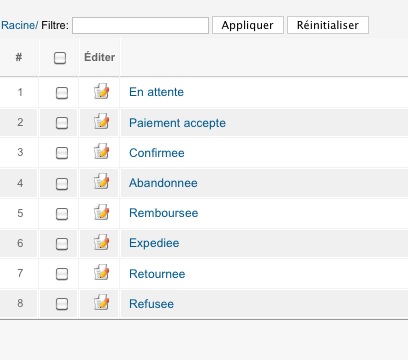408x360 pixels.
Task: Open the Confirmee status link
Action: coord(157,153)
